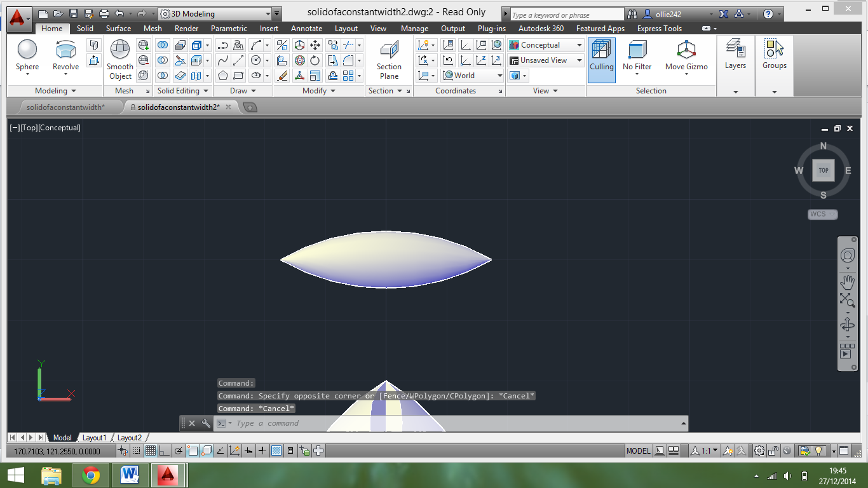Select the Erase tool icon
The image size is (868, 488).
click(x=281, y=76)
